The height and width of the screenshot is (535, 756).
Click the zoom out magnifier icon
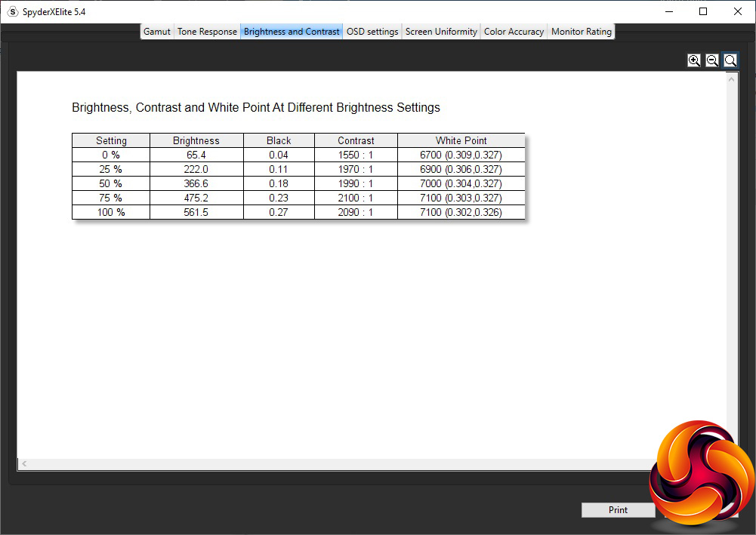(x=711, y=60)
